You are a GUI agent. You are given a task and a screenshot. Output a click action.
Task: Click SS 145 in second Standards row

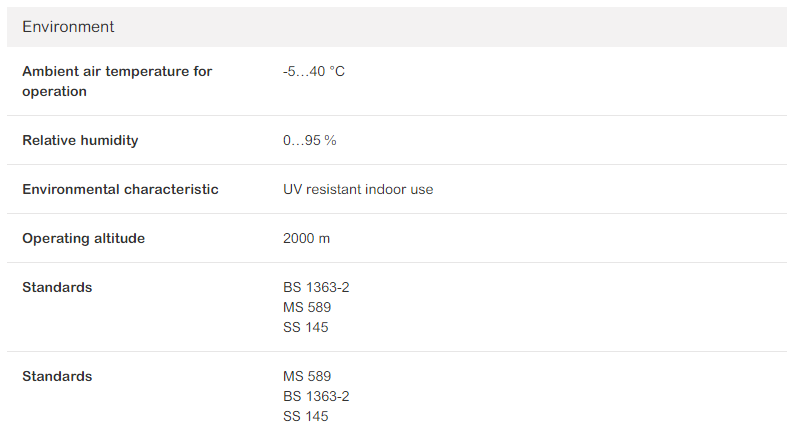point(306,416)
